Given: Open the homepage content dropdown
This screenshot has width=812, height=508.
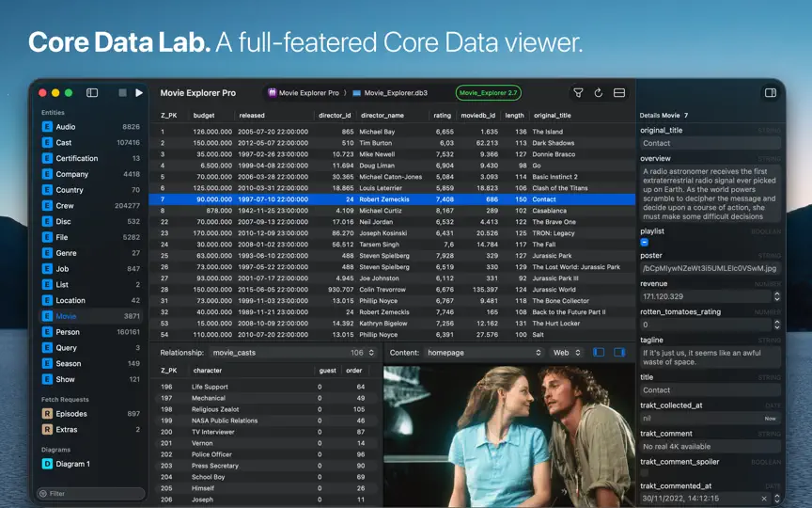Looking at the screenshot, I should click(x=484, y=353).
